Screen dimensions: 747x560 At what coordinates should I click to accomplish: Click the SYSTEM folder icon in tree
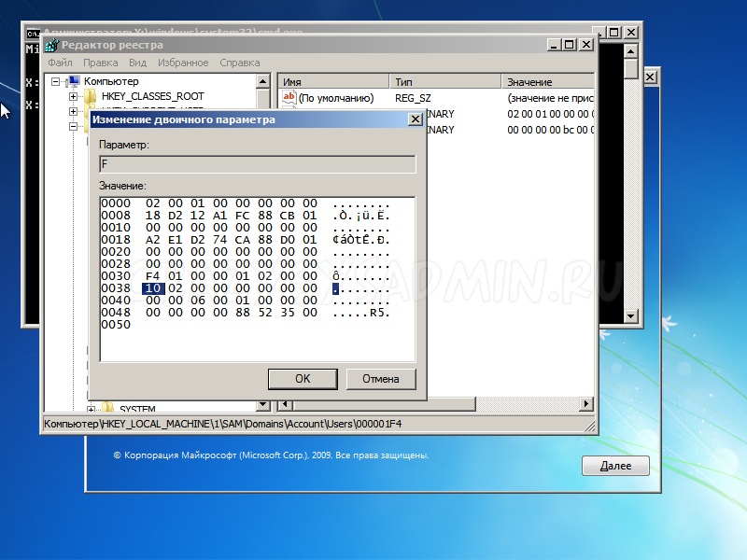click(x=108, y=408)
